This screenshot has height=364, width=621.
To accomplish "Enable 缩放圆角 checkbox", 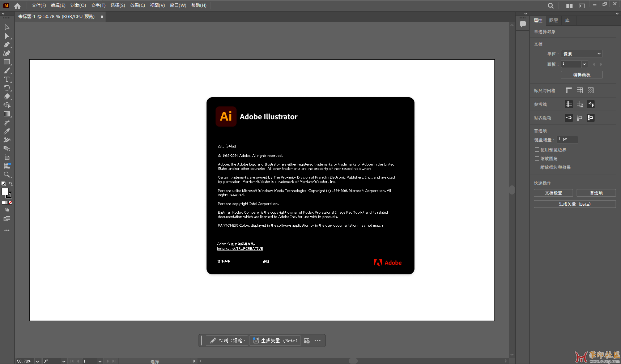I will coord(537,158).
